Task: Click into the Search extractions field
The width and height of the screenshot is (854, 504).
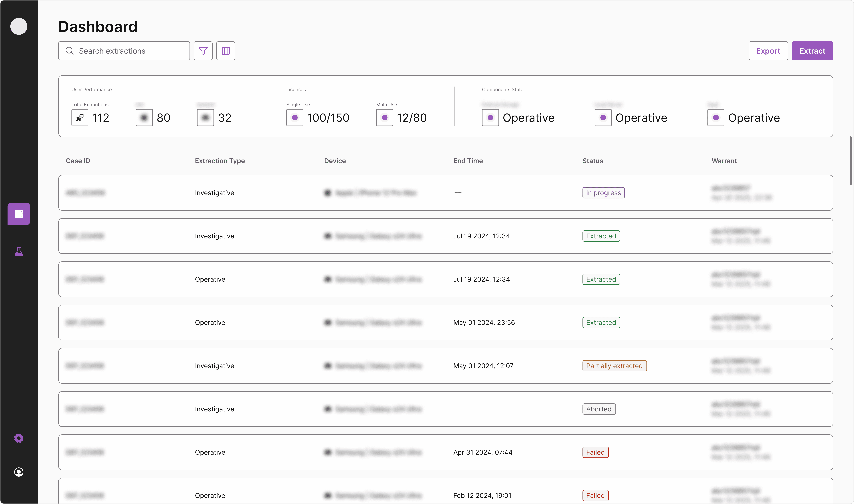Action: click(124, 51)
